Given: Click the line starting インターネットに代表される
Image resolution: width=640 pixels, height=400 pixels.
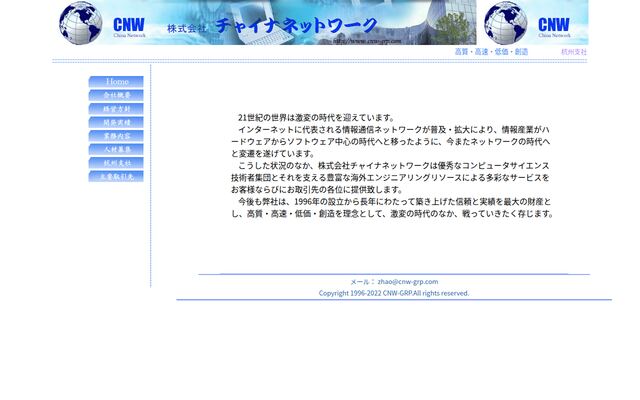Looking at the screenshot, I should [x=394, y=130].
